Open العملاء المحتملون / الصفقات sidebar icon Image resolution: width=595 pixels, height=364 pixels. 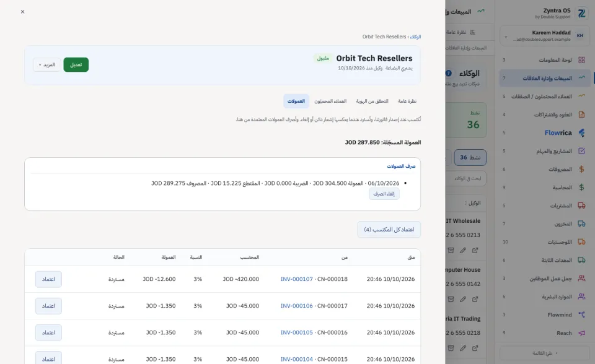click(581, 97)
